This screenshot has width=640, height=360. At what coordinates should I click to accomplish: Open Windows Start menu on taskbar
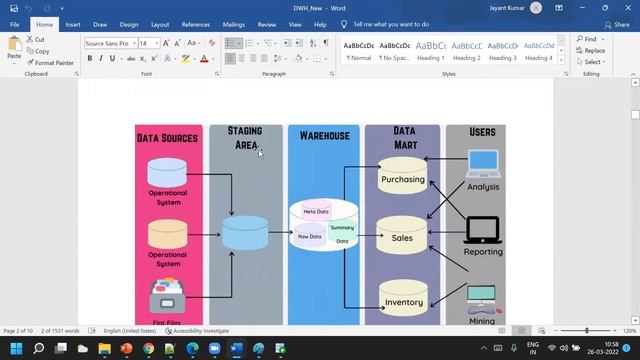coord(16,349)
